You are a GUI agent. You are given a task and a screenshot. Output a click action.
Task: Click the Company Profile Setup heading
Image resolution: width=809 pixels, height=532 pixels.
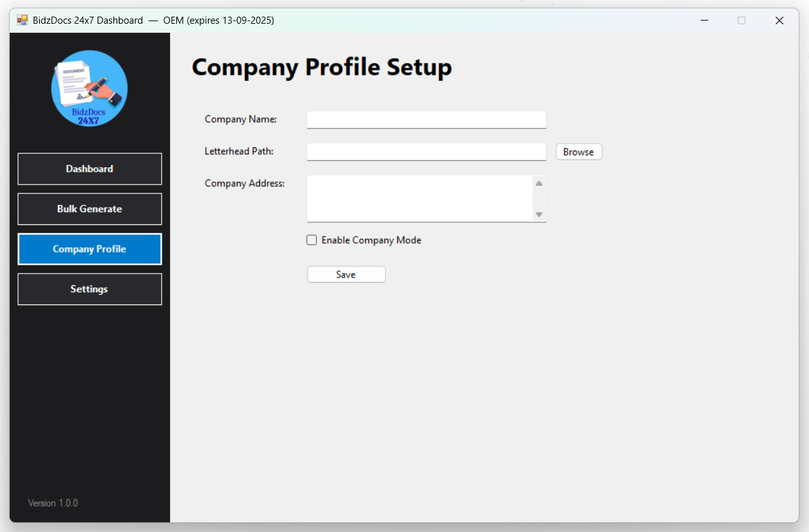click(321, 67)
